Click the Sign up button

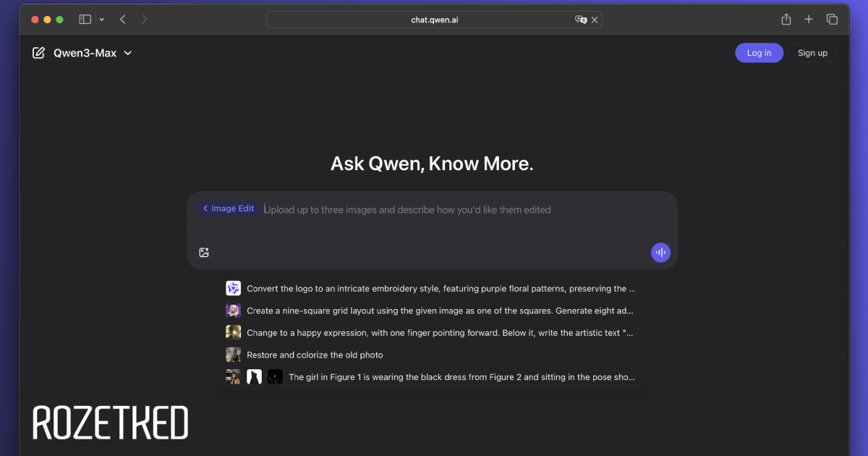coord(812,53)
